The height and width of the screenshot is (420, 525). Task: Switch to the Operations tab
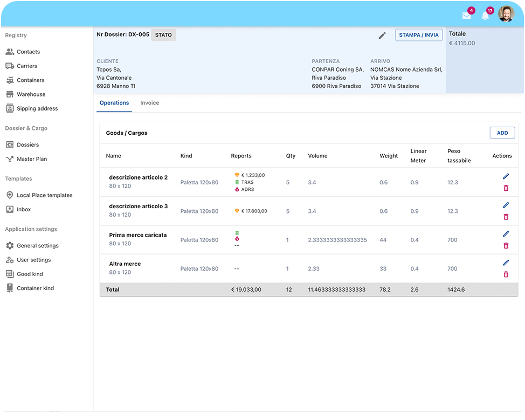pyautogui.click(x=114, y=103)
